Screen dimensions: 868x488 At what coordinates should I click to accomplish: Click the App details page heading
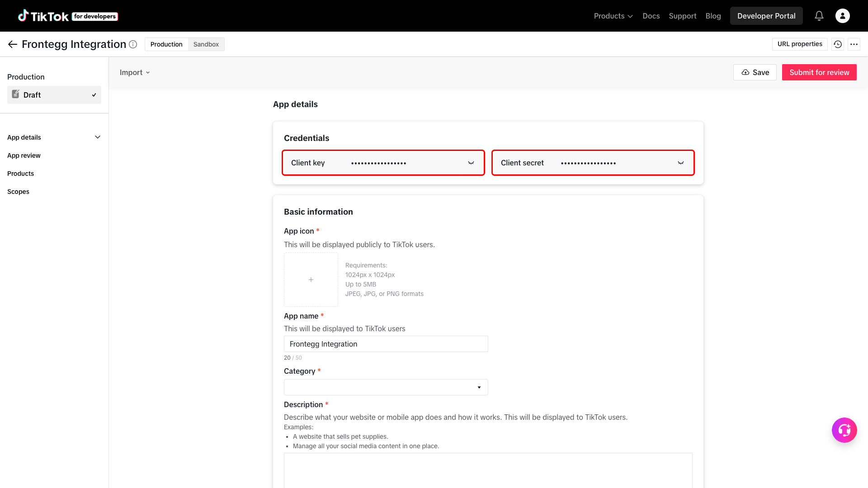point(295,104)
